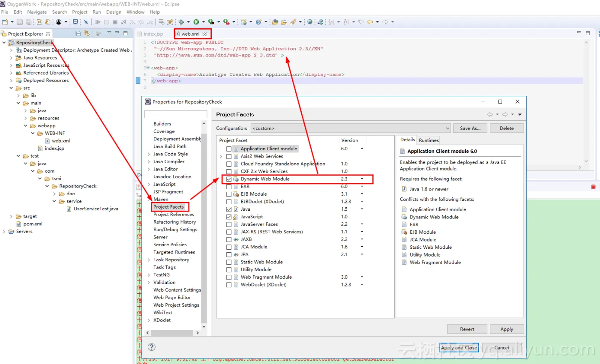Switch to the Runtimes tab
The height and width of the screenshot is (364, 600).
(429, 140)
